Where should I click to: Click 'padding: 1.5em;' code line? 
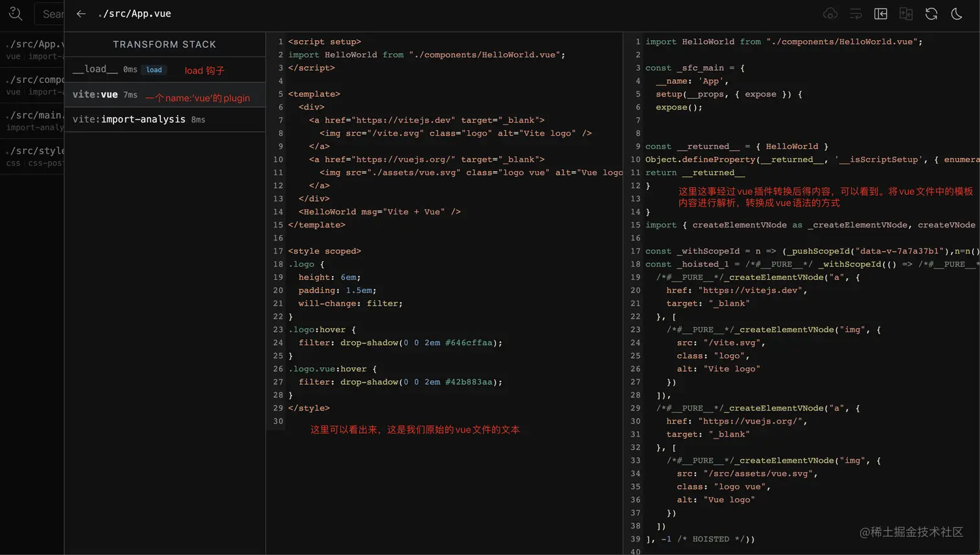(x=338, y=291)
